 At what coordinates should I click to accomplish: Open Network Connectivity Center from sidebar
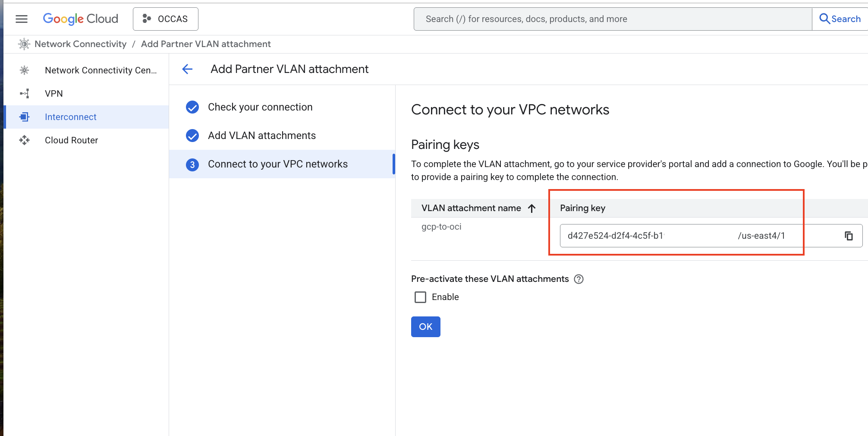pyautogui.click(x=101, y=70)
